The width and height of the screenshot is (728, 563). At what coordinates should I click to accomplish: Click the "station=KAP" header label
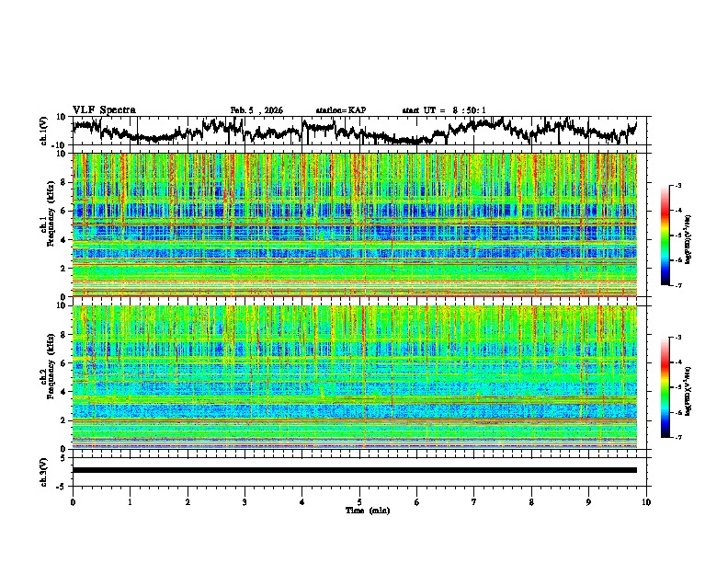341,110
